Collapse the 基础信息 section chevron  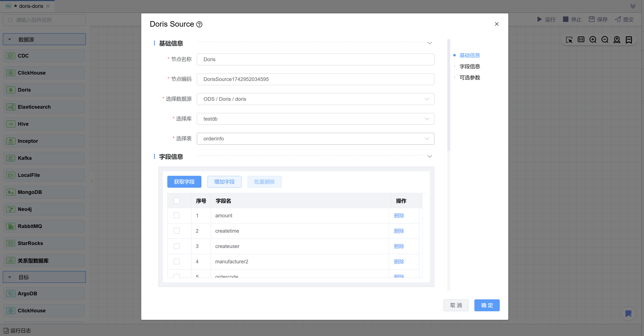pyautogui.click(x=430, y=43)
